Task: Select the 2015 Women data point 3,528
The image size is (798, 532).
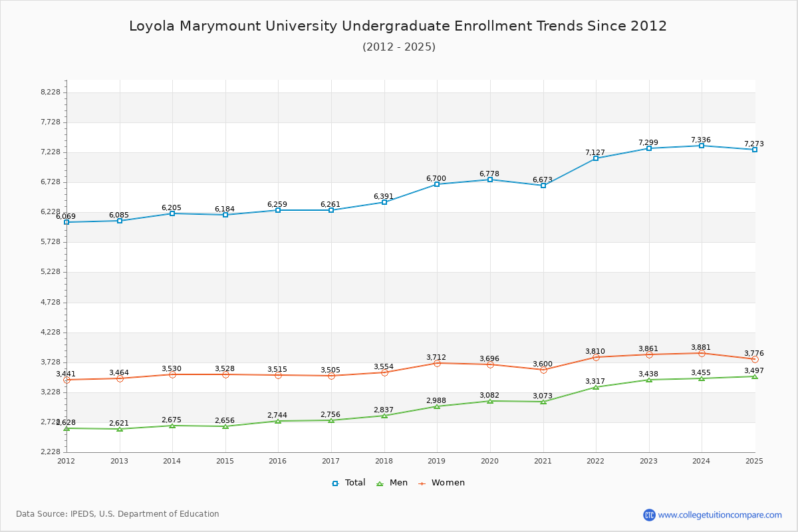Action: 225,374
